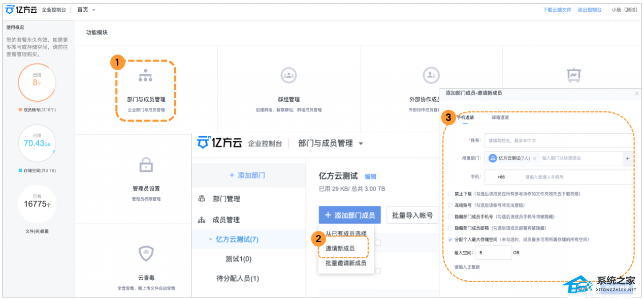Click 添加部门成员 blue button
This screenshot has width=644, height=299.
349,215
